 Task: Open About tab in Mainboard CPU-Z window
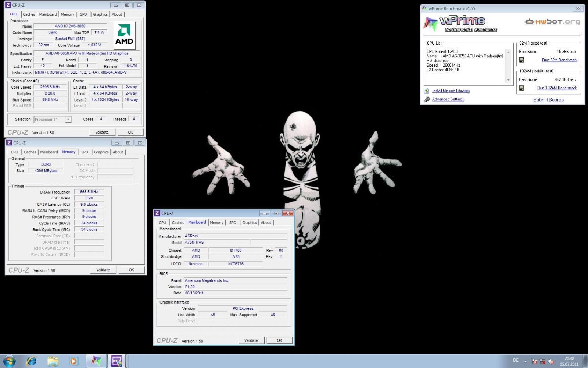tap(266, 223)
